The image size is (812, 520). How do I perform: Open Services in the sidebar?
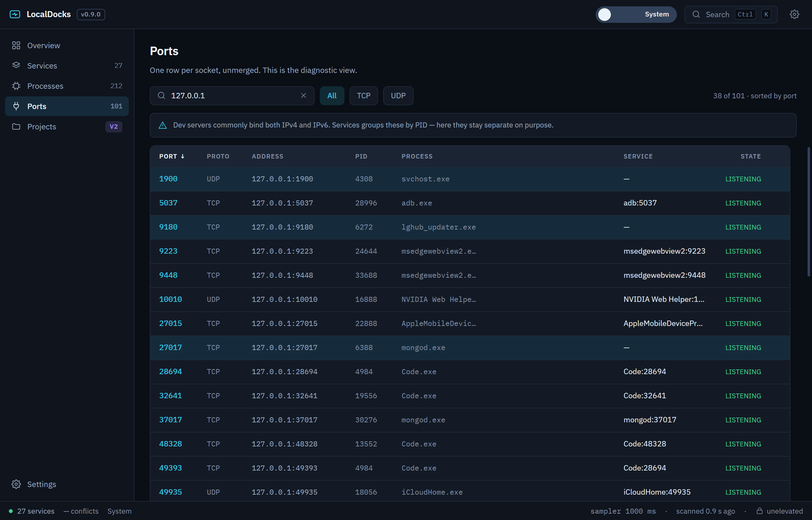[x=67, y=66]
